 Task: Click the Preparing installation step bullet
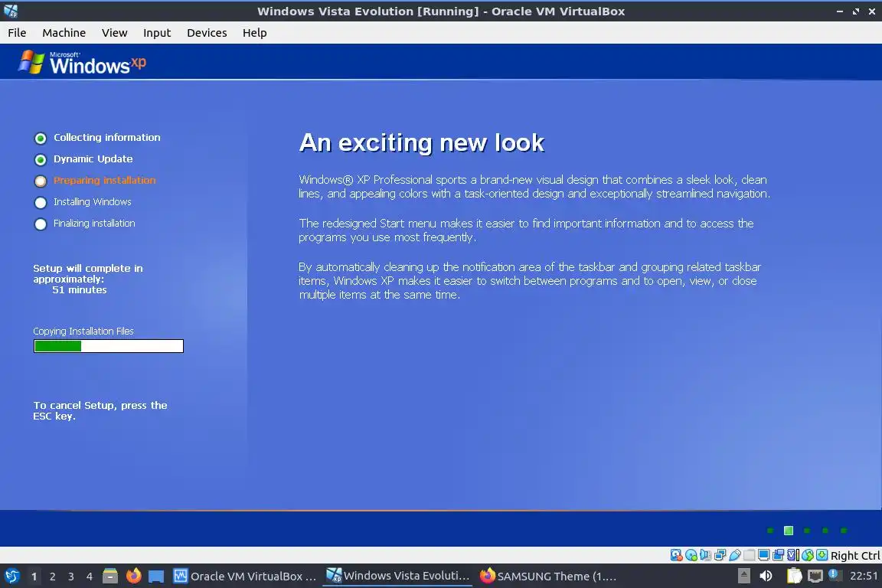(x=41, y=181)
